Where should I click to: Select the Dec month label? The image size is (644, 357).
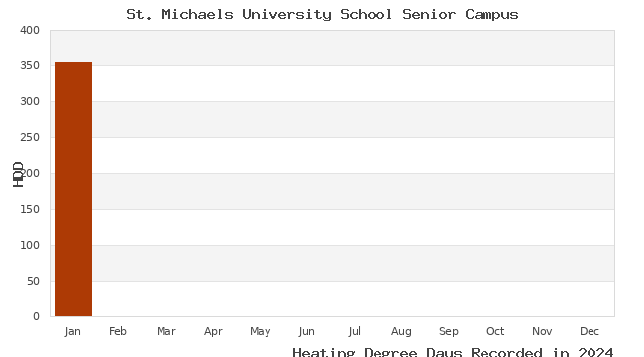(590, 331)
